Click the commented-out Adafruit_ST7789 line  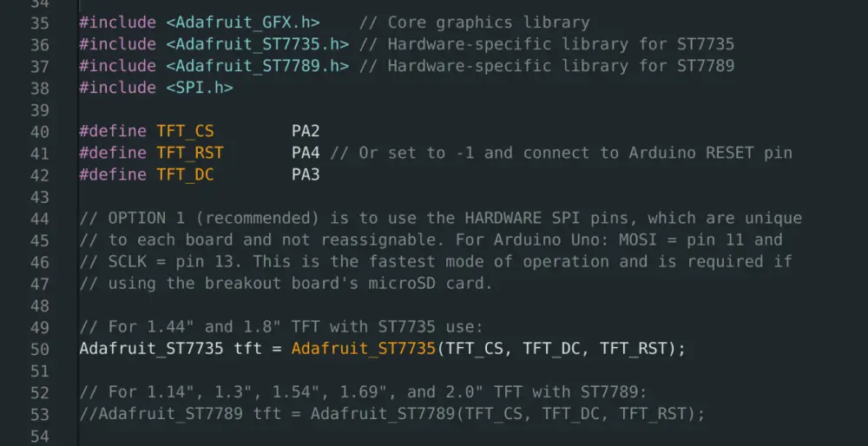(391, 415)
